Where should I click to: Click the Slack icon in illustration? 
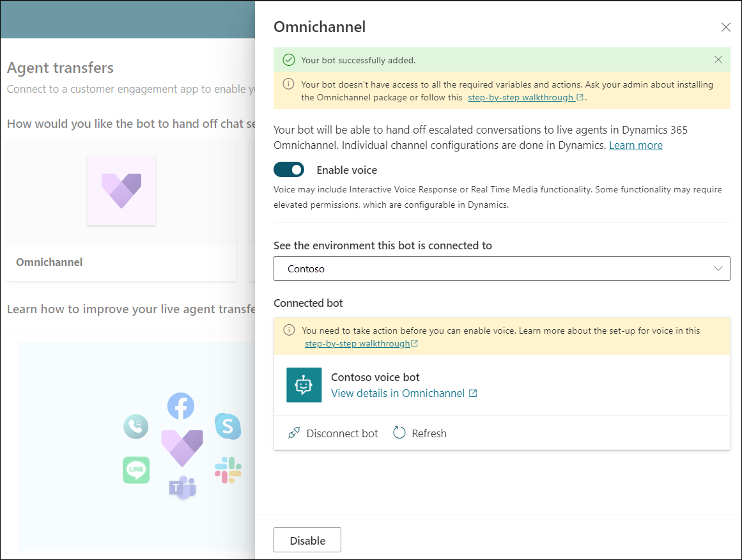228,470
